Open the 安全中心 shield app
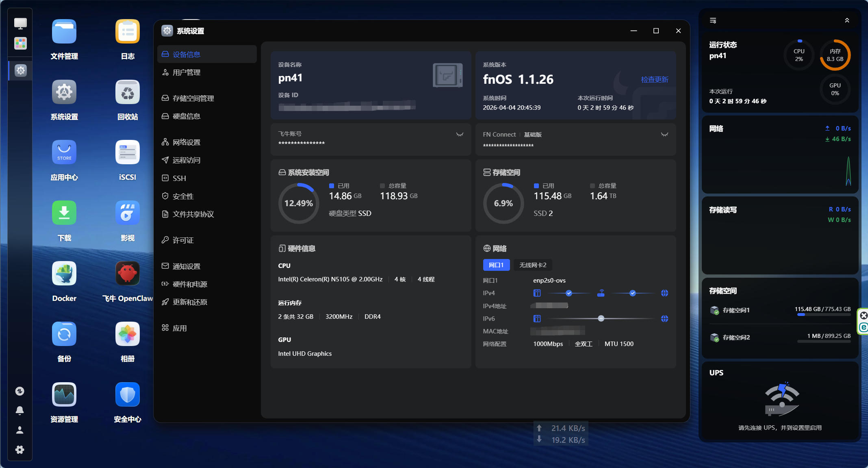The width and height of the screenshot is (868, 468). [127, 394]
